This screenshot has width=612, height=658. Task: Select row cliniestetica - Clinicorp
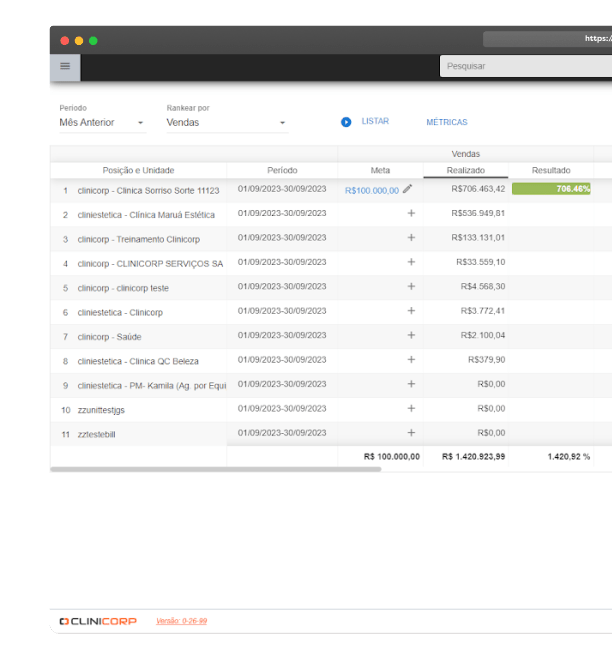[120, 312]
